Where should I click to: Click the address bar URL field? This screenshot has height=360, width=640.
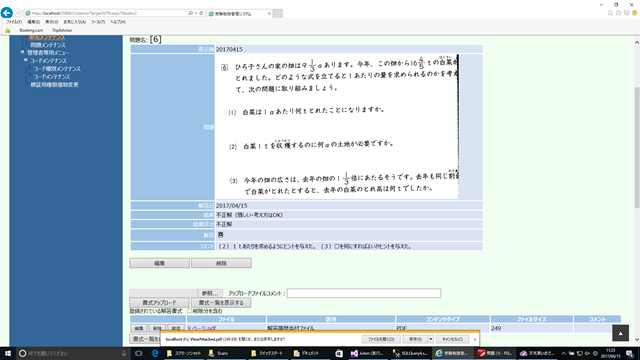(x=106, y=13)
